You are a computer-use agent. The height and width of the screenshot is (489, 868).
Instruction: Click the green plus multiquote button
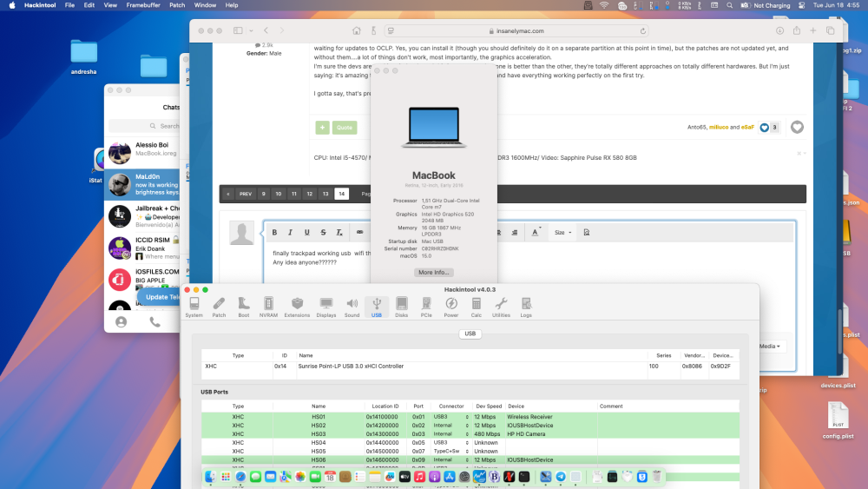point(322,128)
